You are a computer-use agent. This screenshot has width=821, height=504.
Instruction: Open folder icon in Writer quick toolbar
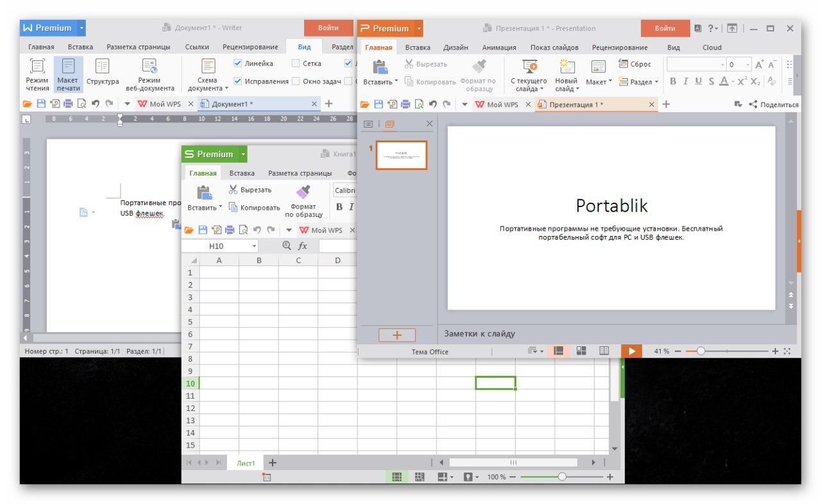27,103
